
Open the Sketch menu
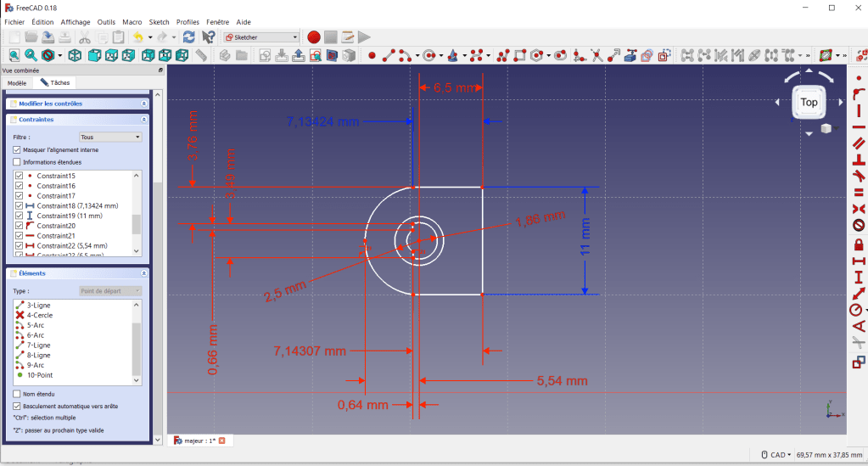pyautogui.click(x=159, y=21)
